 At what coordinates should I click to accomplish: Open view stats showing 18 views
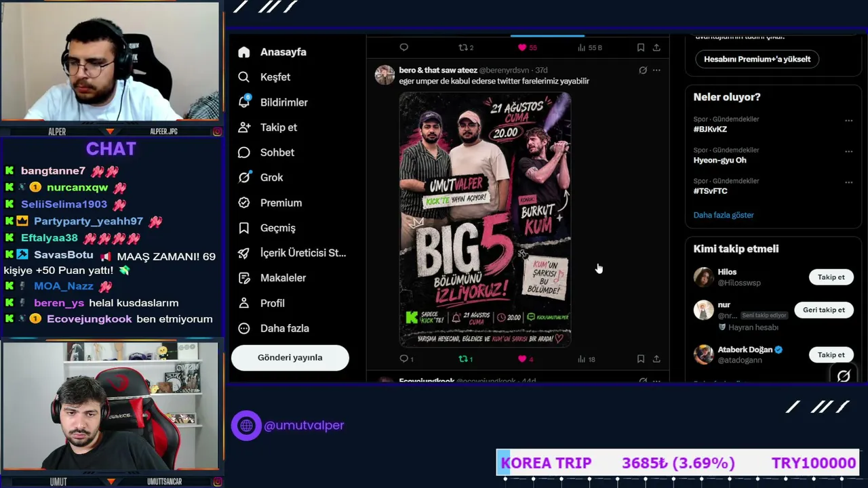click(x=586, y=359)
